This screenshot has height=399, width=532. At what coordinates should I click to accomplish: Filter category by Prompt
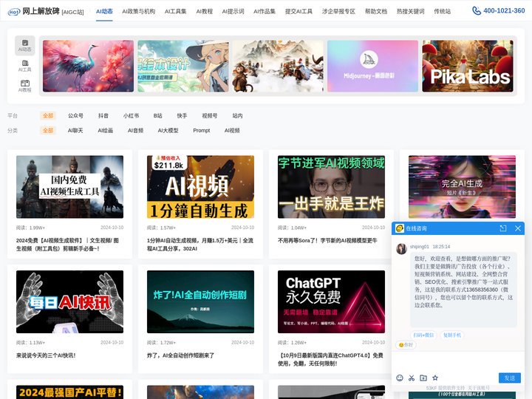tap(202, 130)
